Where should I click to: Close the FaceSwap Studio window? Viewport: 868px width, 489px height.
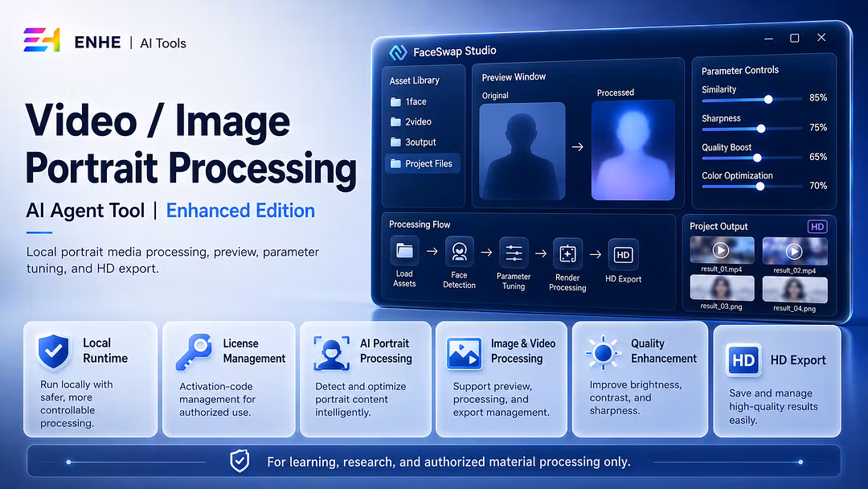tap(821, 37)
